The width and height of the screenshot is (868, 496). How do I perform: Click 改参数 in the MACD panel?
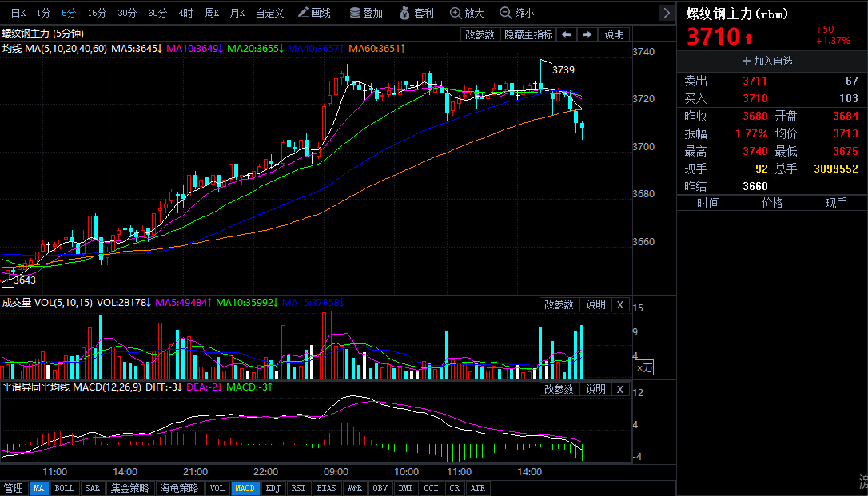click(x=559, y=389)
